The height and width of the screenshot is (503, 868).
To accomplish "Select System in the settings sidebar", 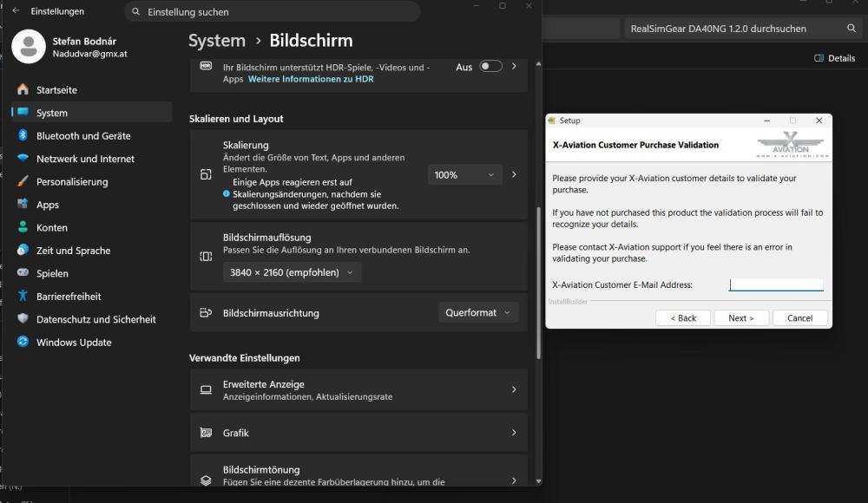I will 91,113.
